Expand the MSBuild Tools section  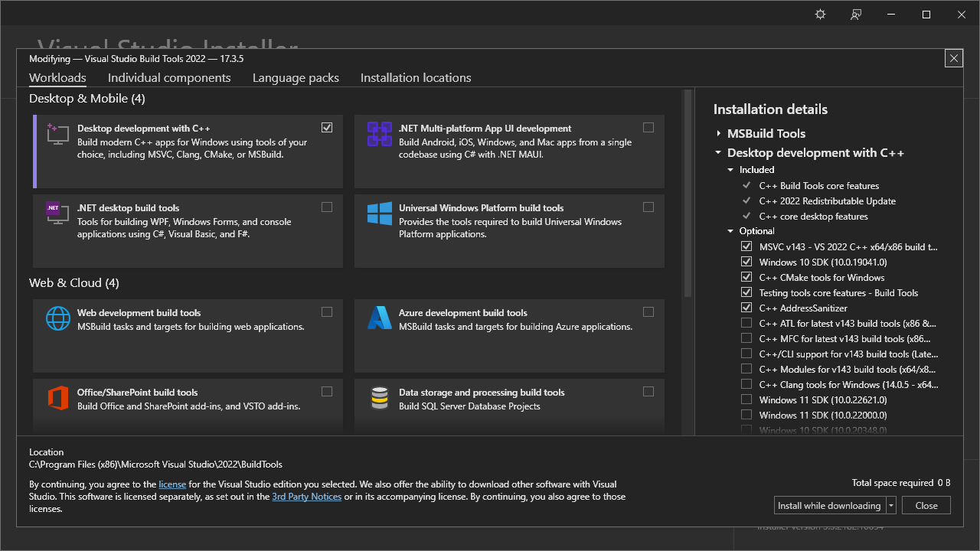click(x=719, y=134)
